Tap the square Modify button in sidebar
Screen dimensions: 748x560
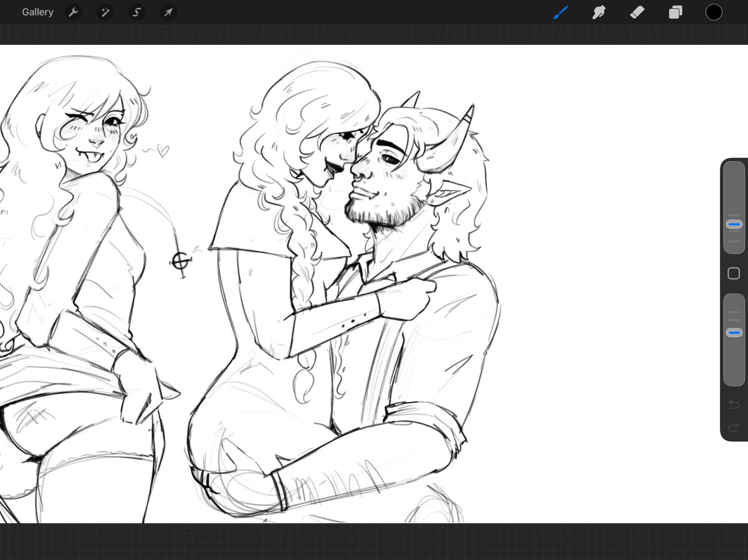click(734, 273)
